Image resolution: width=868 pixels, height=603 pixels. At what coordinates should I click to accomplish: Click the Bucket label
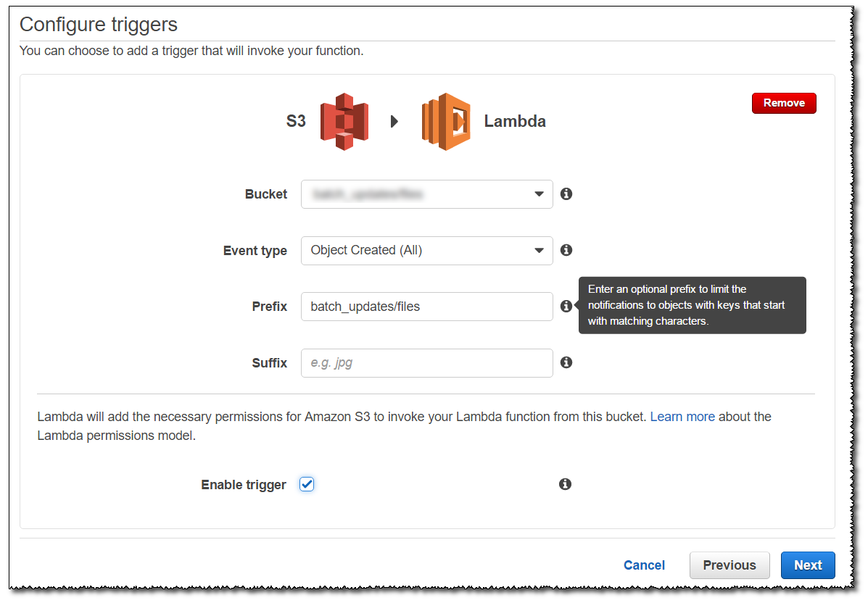266,194
